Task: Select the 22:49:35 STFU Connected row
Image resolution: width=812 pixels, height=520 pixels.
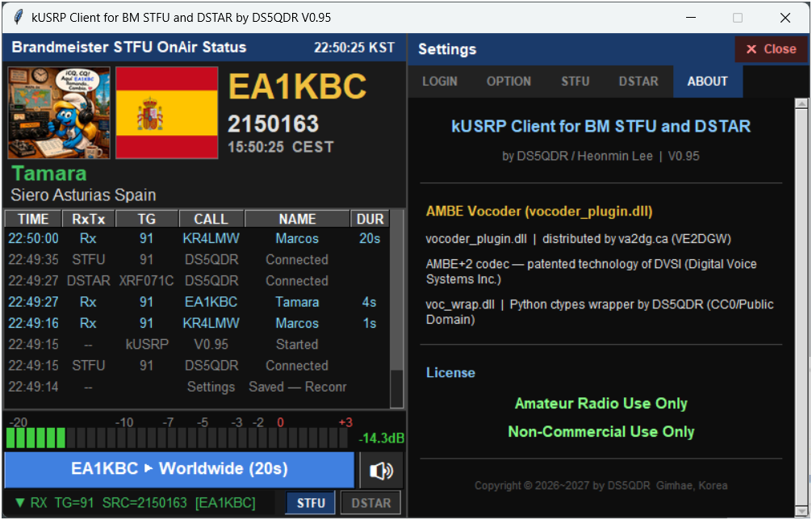Action: [x=197, y=259]
